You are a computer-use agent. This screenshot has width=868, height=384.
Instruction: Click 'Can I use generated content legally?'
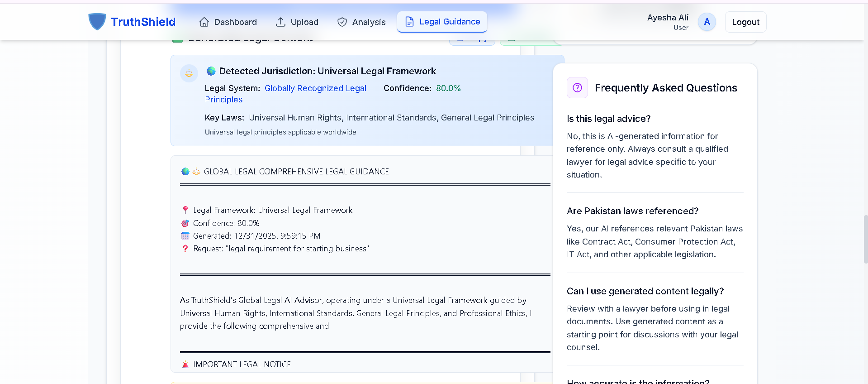[x=645, y=291]
